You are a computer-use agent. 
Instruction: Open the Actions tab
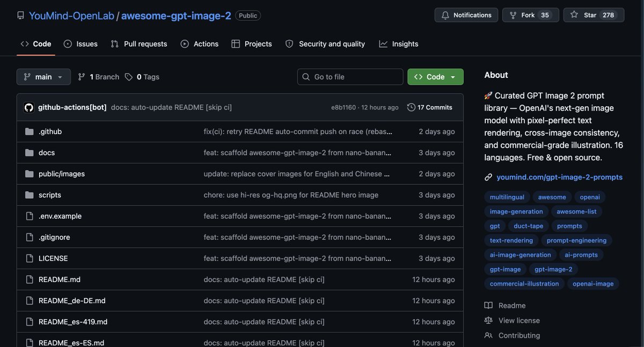(200, 44)
